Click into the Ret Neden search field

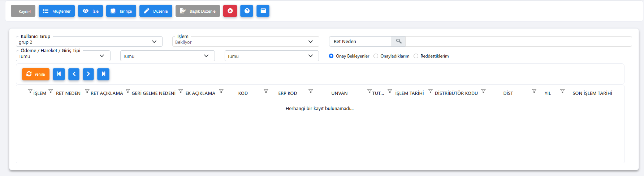[x=518, y=41]
